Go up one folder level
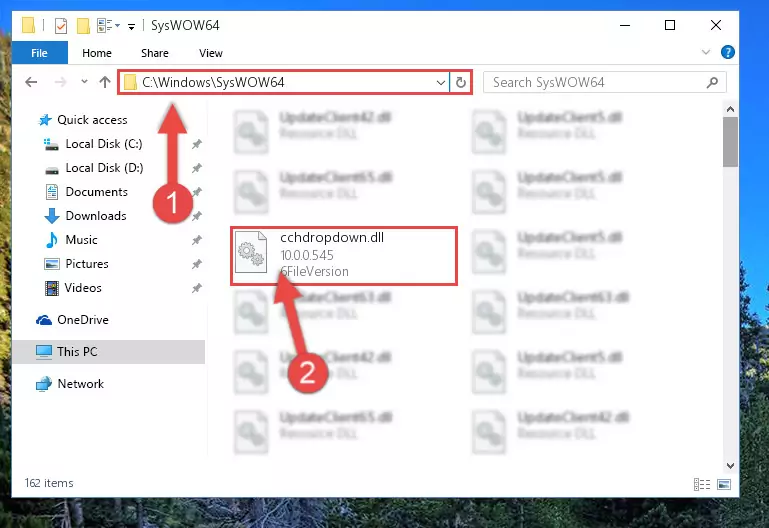The image size is (769, 528). pyautogui.click(x=104, y=82)
